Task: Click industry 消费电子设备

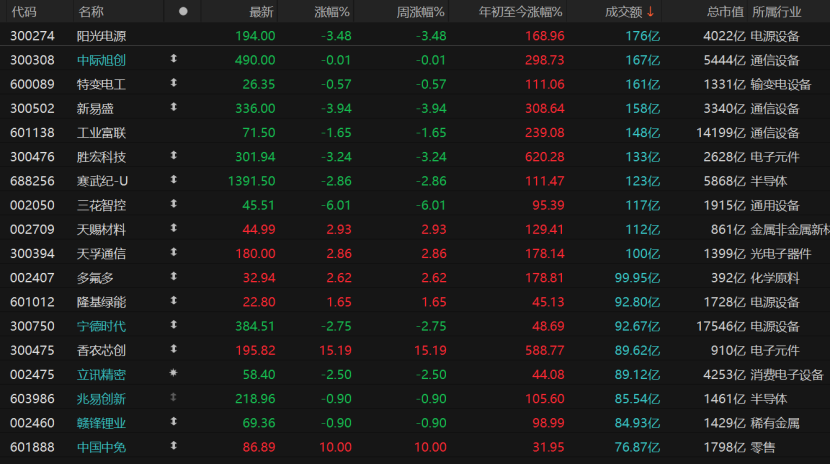Action: click(x=787, y=375)
